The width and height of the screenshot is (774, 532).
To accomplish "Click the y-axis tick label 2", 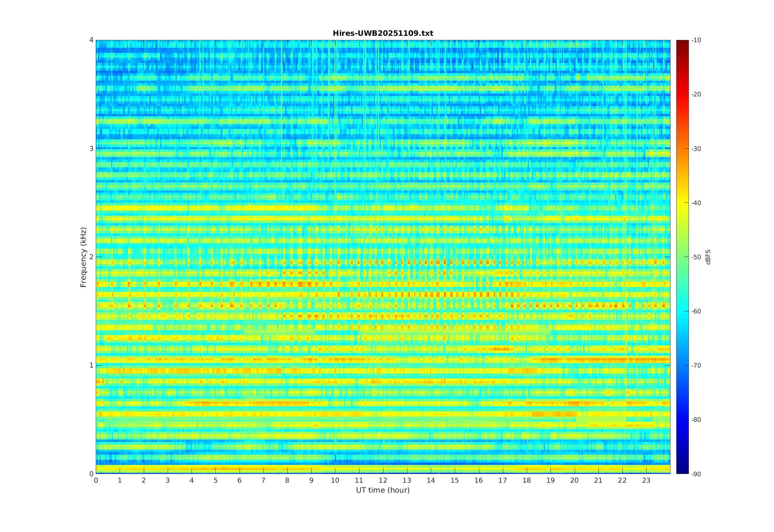I will pyautogui.click(x=91, y=257).
